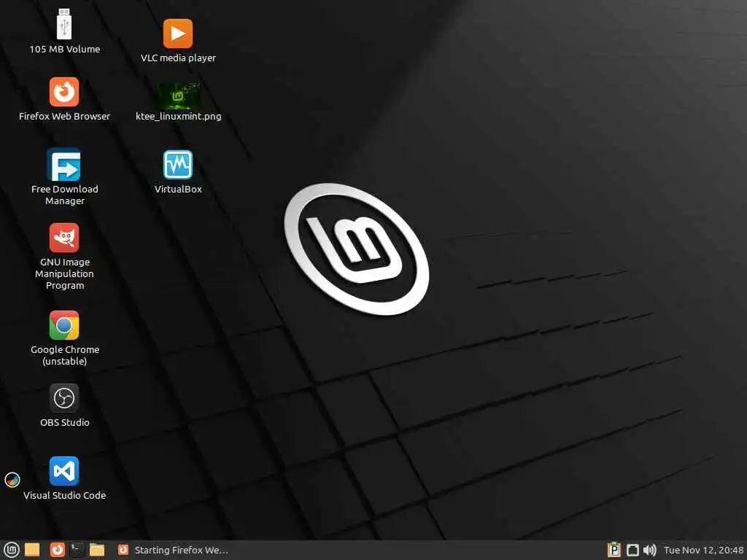Open the calendar from Tue Nov 12, 20:48
Screen dimensions: 747x560
coord(704,551)
